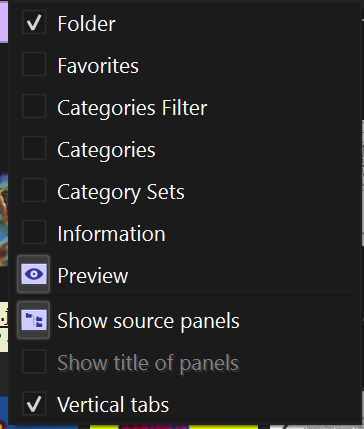Screen dimensions: 364x429
Task: Select the Categories Filter menu item
Action: click(x=132, y=108)
